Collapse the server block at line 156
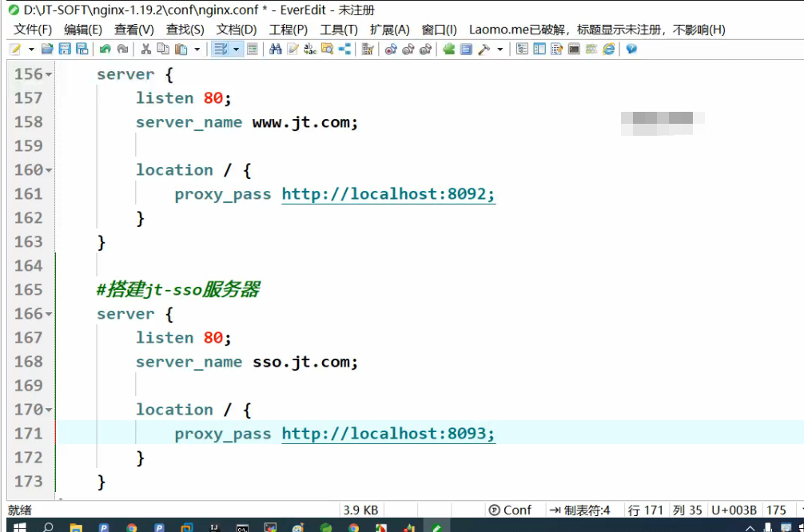This screenshot has width=804, height=532. [x=49, y=75]
